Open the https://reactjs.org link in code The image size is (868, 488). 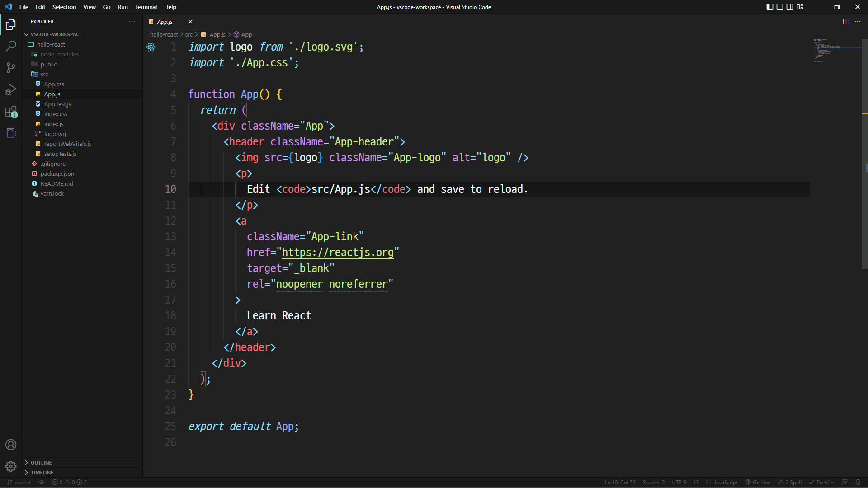click(x=338, y=252)
